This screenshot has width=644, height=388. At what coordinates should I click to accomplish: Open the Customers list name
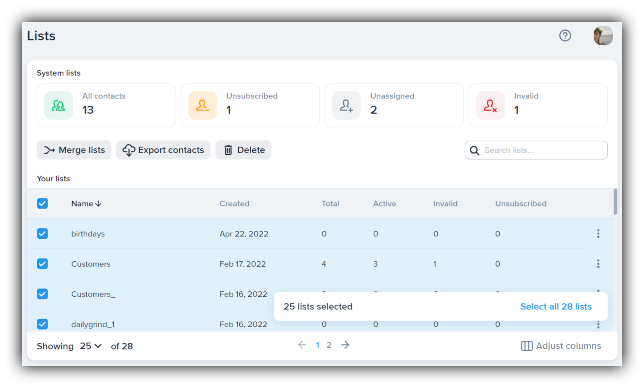[x=91, y=264]
